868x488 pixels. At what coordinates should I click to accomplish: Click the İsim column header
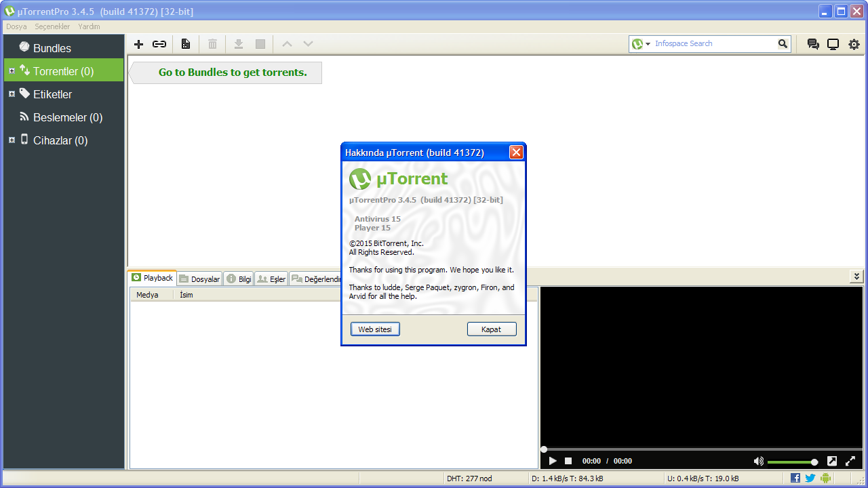coord(186,295)
